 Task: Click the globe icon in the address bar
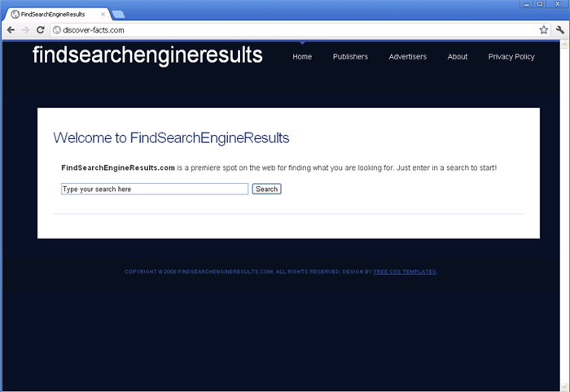[57, 30]
